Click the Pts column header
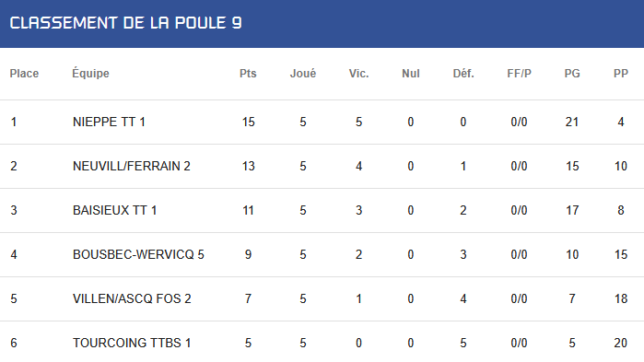 (248, 74)
